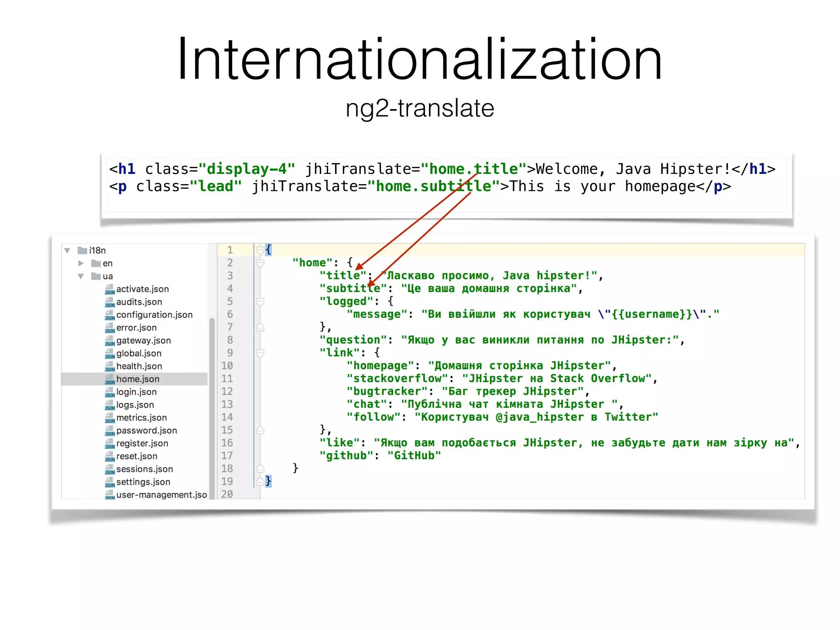
Task: Collapse the i18n folder
Action: pyautogui.click(x=67, y=250)
